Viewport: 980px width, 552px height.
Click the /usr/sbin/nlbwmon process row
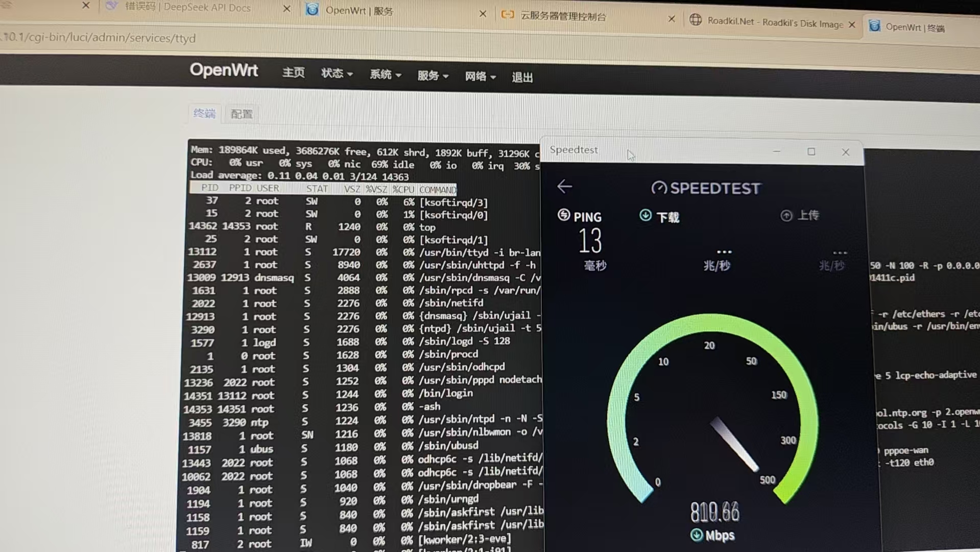[362, 434]
